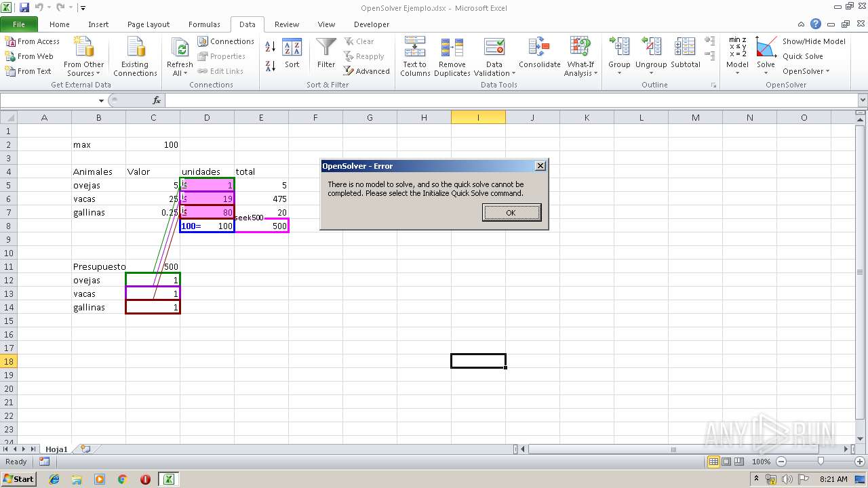Expand OpenSolver Model dropdown
Image resolution: width=868 pixels, height=488 pixels.
pos(737,69)
